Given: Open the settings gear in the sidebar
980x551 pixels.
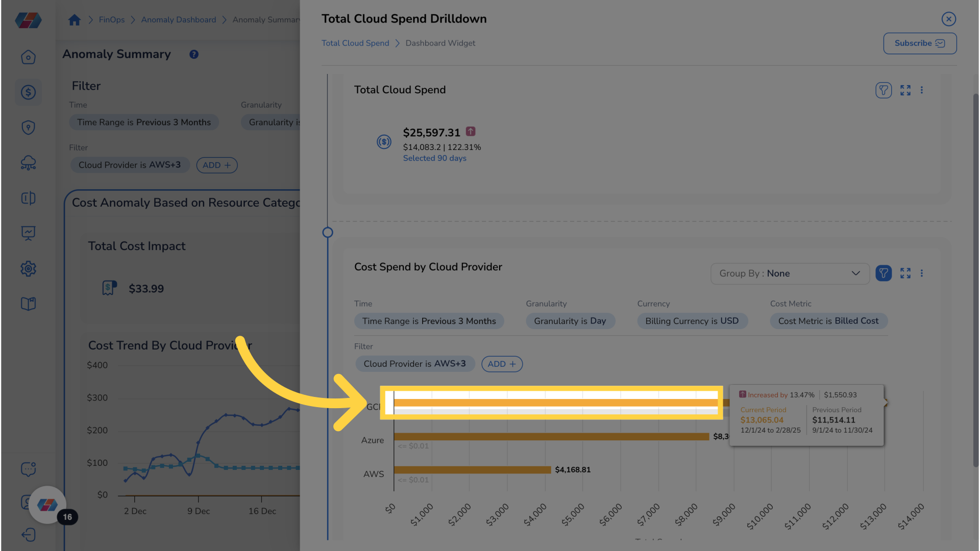Looking at the screenshot, I should point(29,269).
